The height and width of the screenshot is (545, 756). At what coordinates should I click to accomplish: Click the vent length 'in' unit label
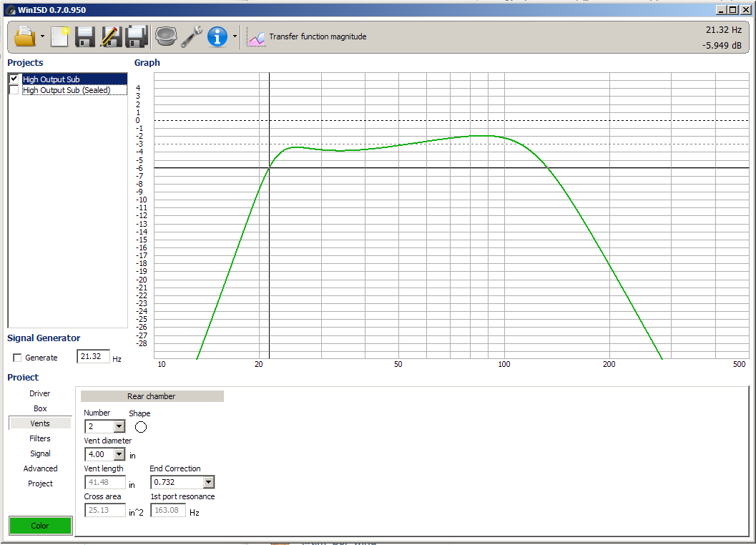(132, 485)
